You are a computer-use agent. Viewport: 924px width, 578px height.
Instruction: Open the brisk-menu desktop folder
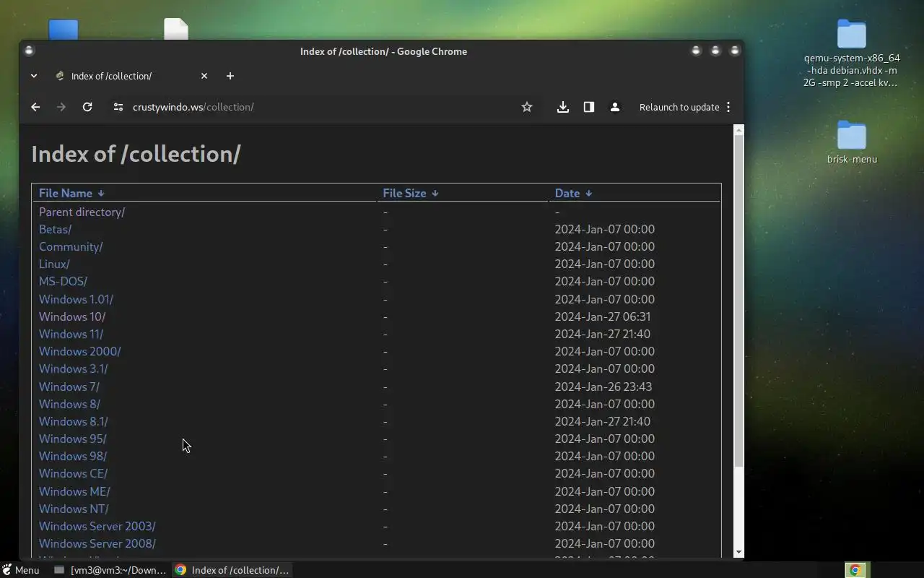pyautogui.click(x=852, y=142)
